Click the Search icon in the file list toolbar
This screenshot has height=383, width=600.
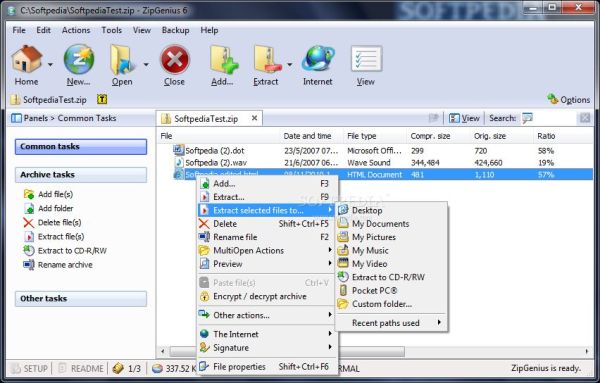tap(527, 118)
